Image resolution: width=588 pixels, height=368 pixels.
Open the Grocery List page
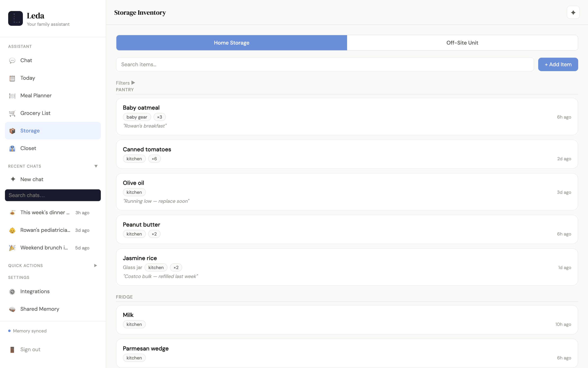pos(53,113)
